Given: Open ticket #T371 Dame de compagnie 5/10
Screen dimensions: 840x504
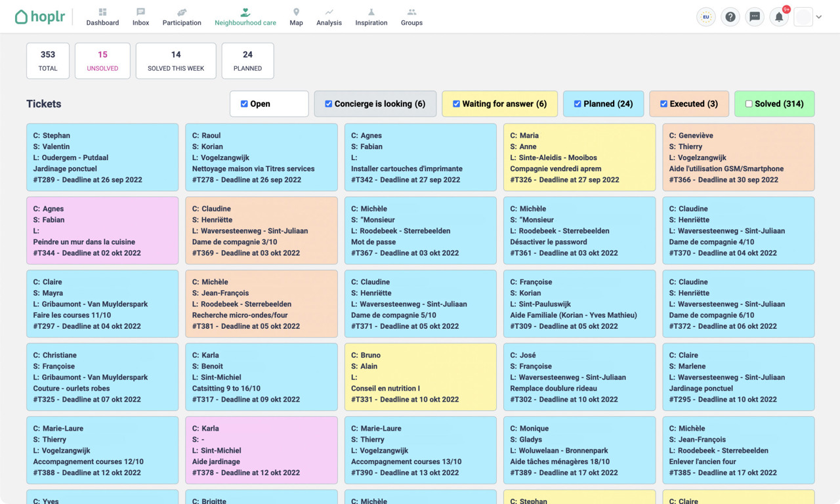Looking at the screenshot, I should point(421,304).
